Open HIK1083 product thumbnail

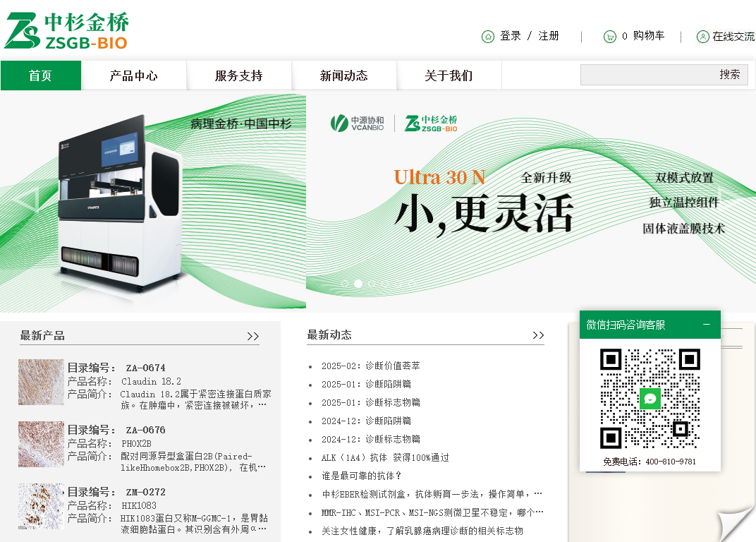[41, 506]
